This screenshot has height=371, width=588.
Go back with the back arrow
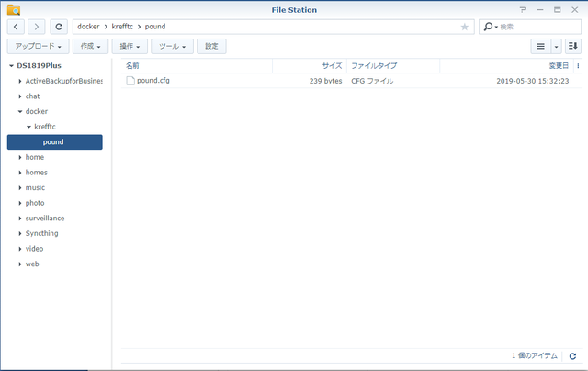pyautogui.click(x=16, y=27)
